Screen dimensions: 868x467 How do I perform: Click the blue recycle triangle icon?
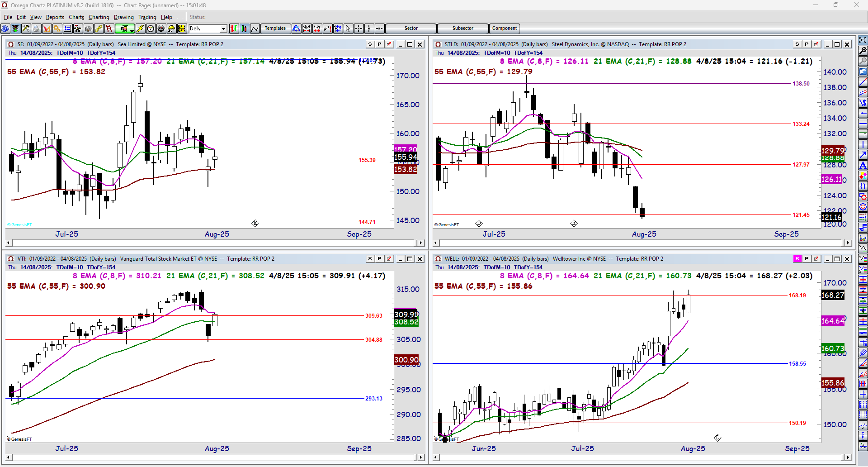[296, 29]
